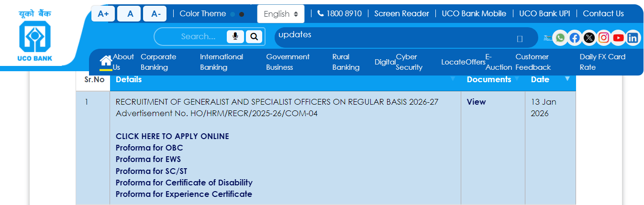Increase font size with A+
The width and height of the screenshot is (644, 205).
coord(103,14)
